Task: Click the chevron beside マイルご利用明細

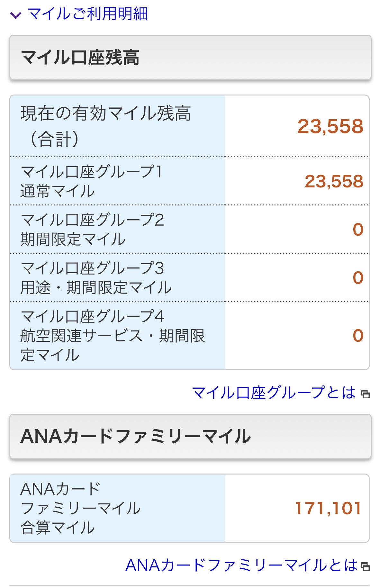Action: pos(16,15)
